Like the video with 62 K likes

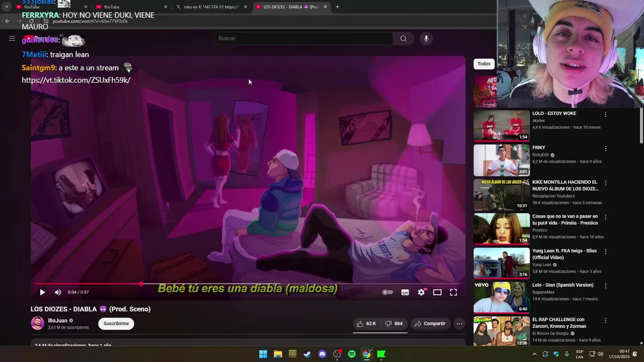click(x=366, y=324)
